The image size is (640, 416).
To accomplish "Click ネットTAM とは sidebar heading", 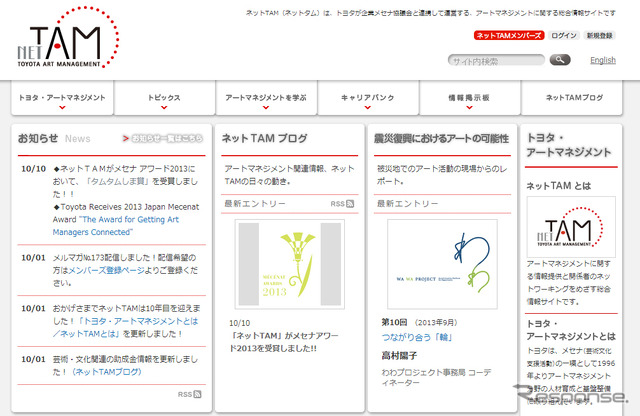I will click(558, 186).
